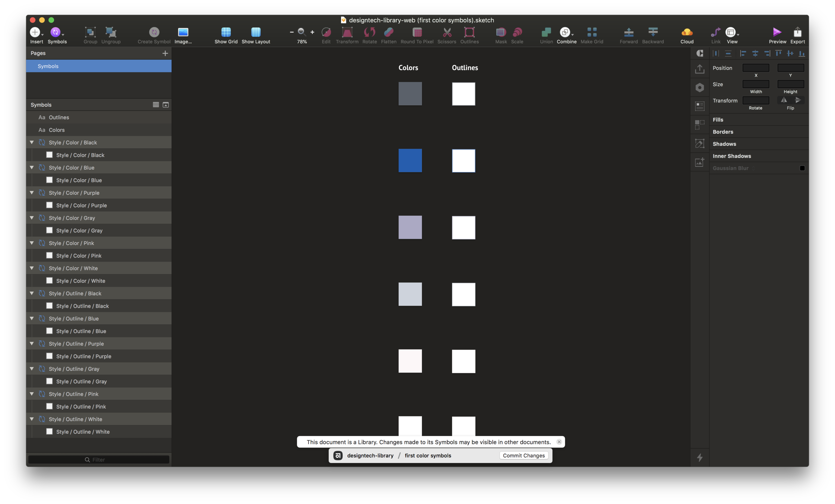The width and height of the screenshot is (835, 504).
Task: Click the Edit toolbar icon
Action: click(x=326, y=32)
